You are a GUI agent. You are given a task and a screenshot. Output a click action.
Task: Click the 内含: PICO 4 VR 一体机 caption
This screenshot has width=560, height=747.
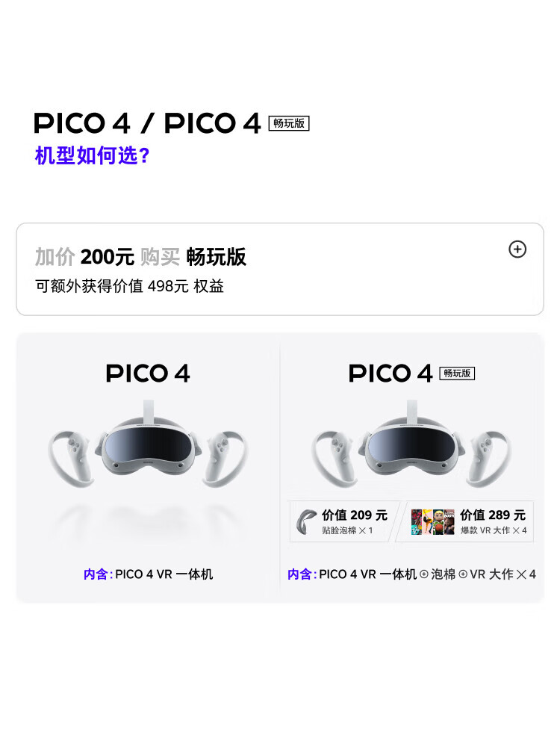tap(148, 574)
